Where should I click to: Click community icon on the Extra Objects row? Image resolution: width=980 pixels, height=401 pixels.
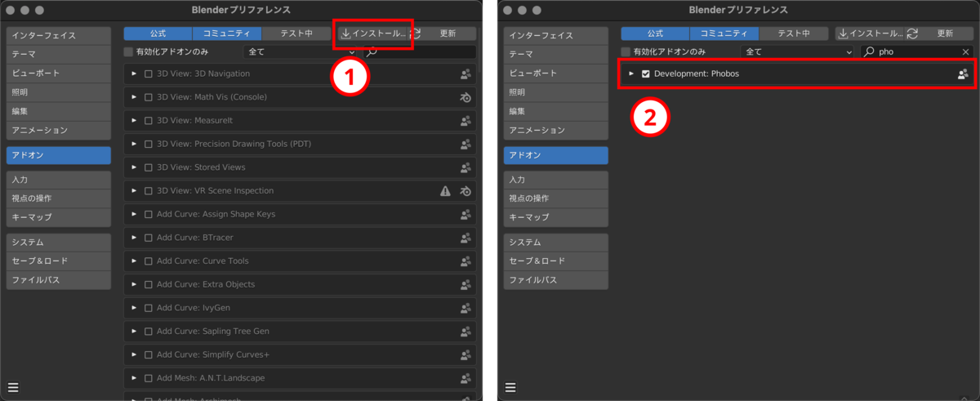(x=465, y=284)
